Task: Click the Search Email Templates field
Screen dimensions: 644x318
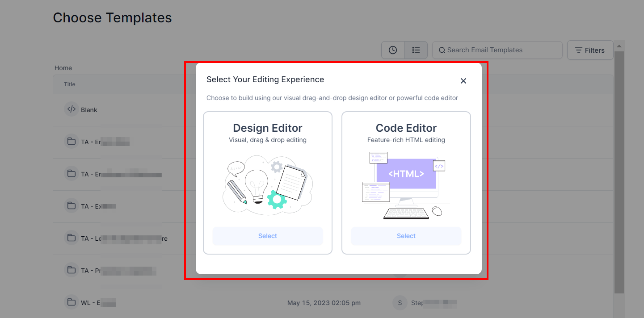Action: point(497,50)
